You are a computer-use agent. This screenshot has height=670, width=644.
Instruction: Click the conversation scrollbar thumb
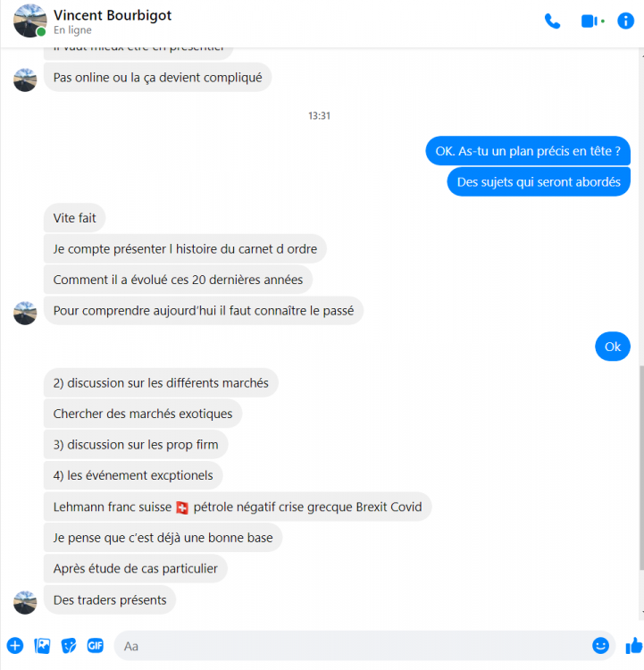point(641,468)
